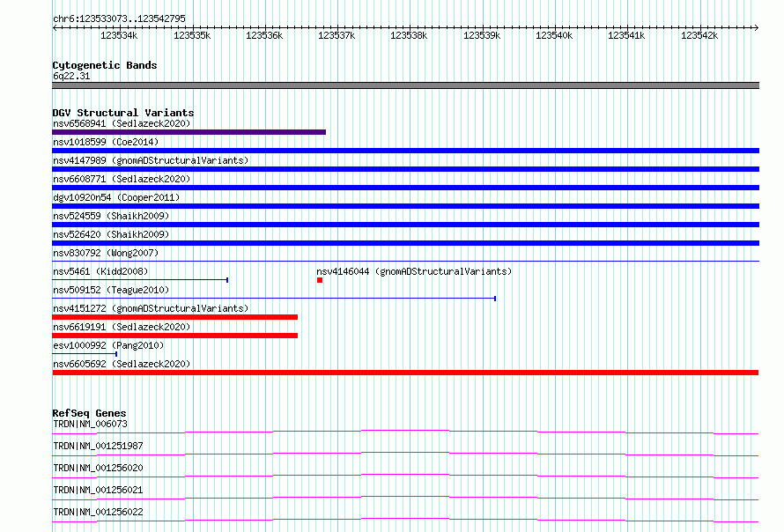The image size is (784, 532).
Task: Click the 123534k ruler label
Action: pos(119,35)
